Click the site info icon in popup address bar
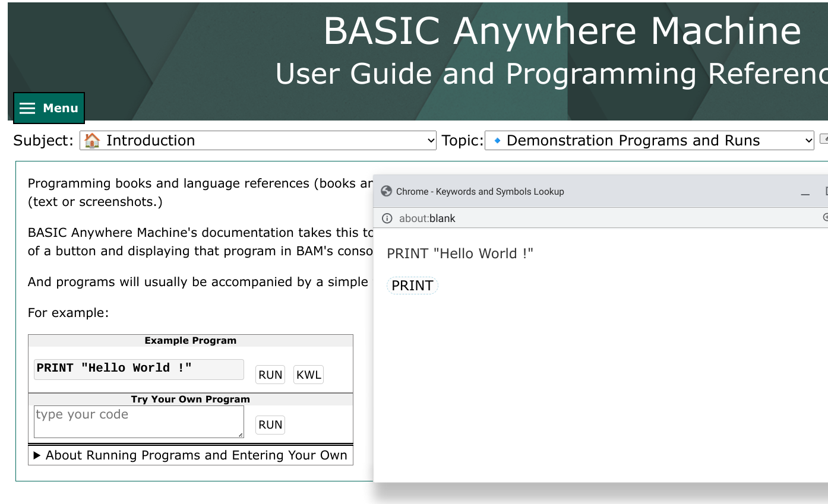This screenshot has height=504, width=828. coord(387,218)
